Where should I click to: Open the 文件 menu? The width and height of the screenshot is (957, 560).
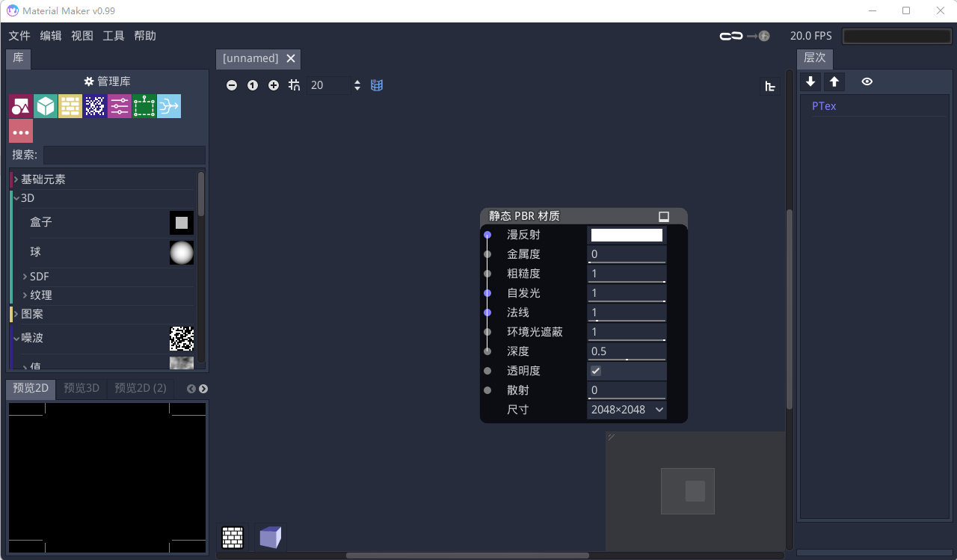(x=19, y=36)
